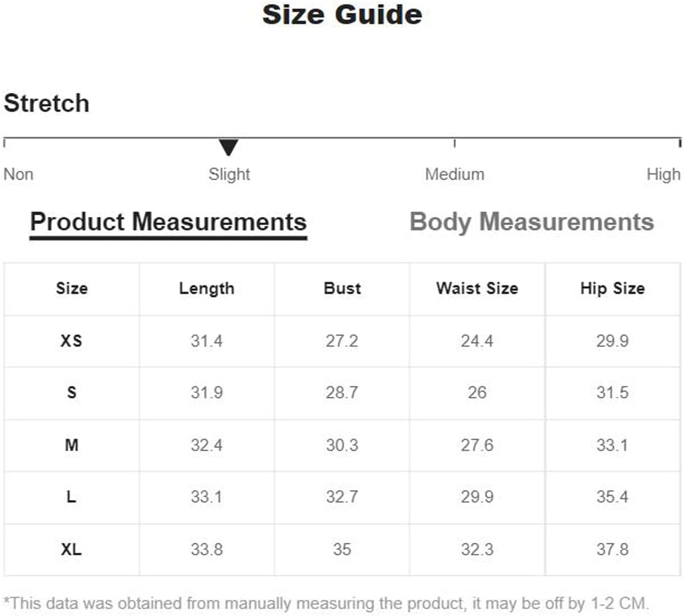Select the XL size row label
The height and width of the screenshot is (616, 684).
point(72,549)
